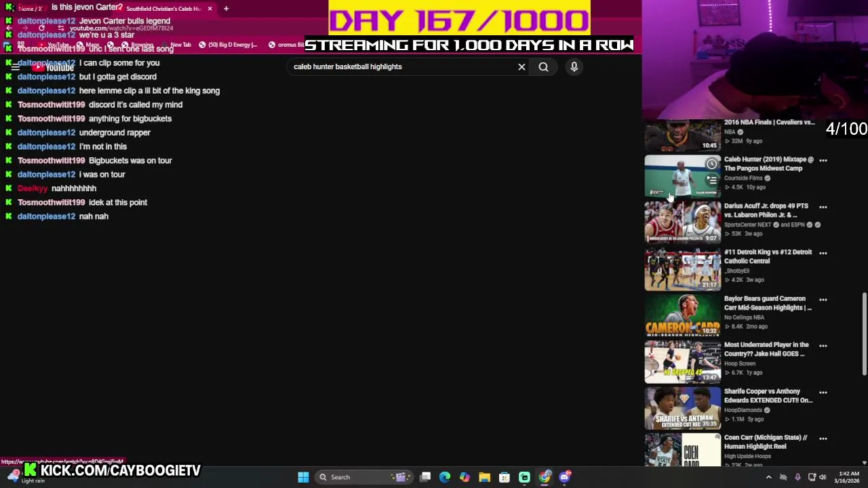Open File Explorer from the taskbar
The height and width of the screenshot is (488, 868).
(484, 477)
